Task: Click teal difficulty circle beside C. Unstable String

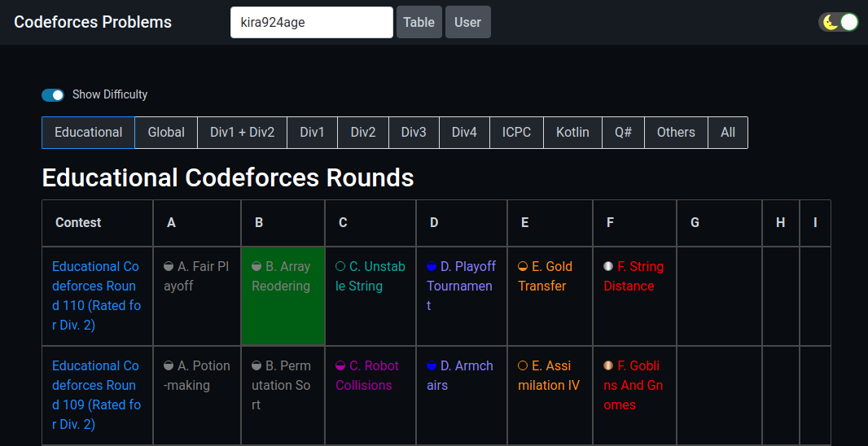Action: point(340,267)
